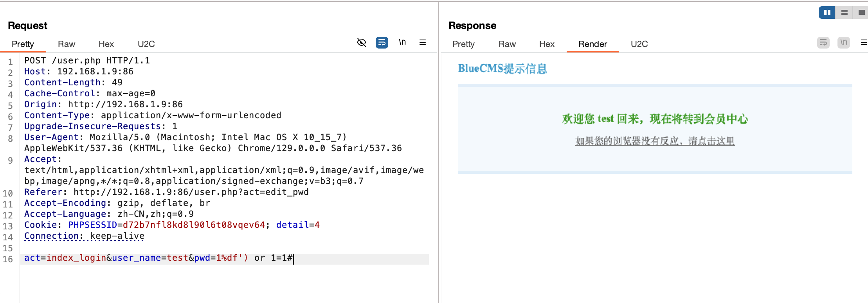Click the Response panel title

(472, 25)
